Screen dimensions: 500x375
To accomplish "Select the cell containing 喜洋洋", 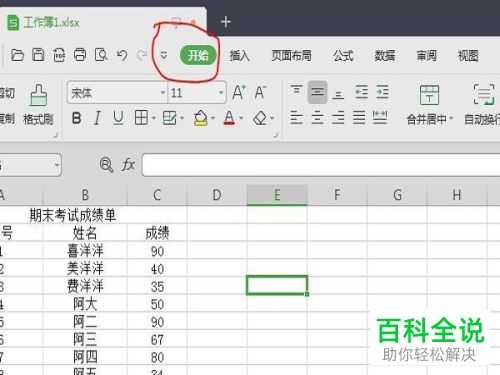I will (85, 251).
